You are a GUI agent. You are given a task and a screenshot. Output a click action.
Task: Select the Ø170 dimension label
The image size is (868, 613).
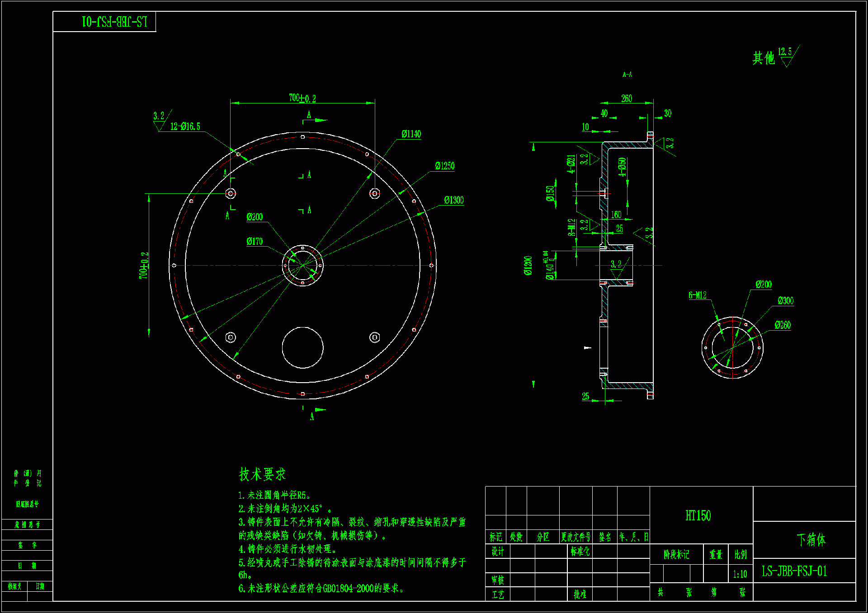[x=255, y=242]
